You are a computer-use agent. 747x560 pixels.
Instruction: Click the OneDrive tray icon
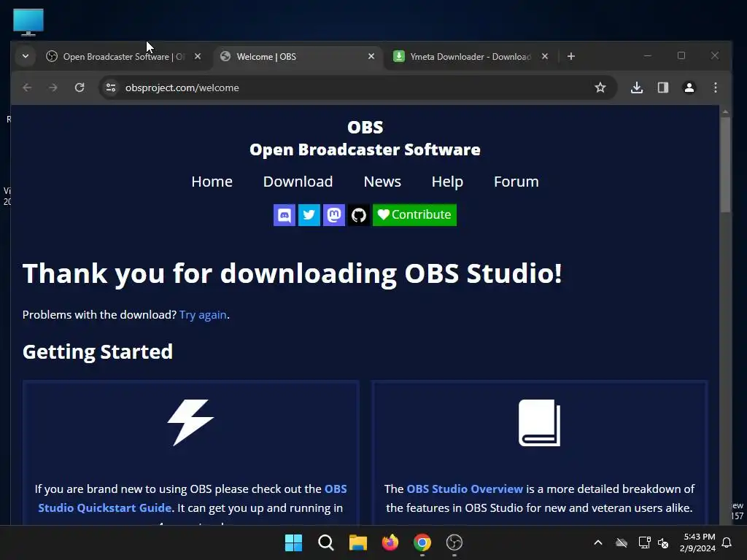(622, 542)
